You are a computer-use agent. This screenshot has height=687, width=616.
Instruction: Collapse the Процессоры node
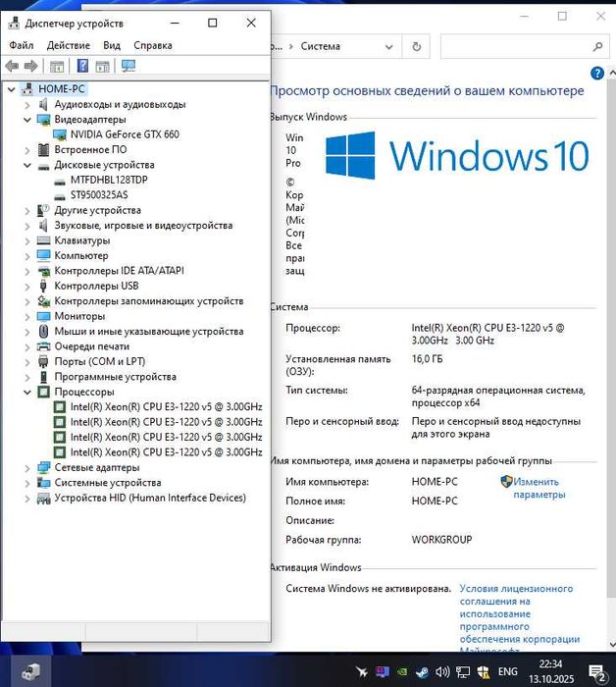[x=27, y=393]
